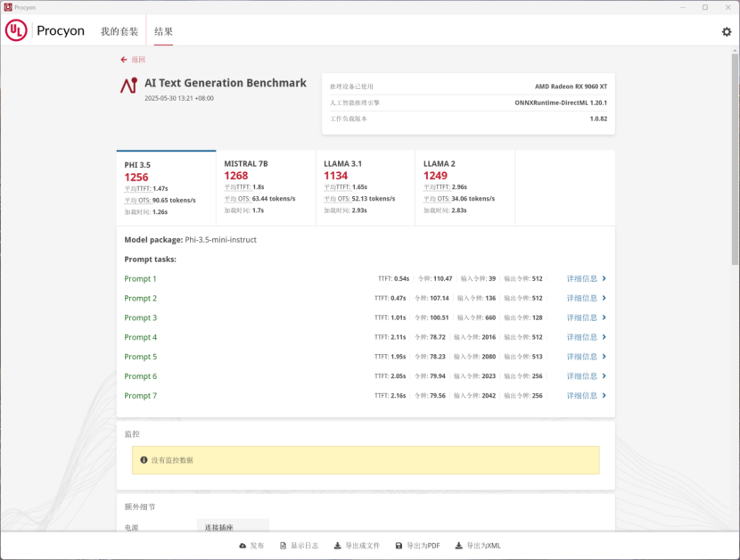
Task: Click ONNXRuntime-DirectML 1.20.1 engine value
Action: (x=561, y=103)
